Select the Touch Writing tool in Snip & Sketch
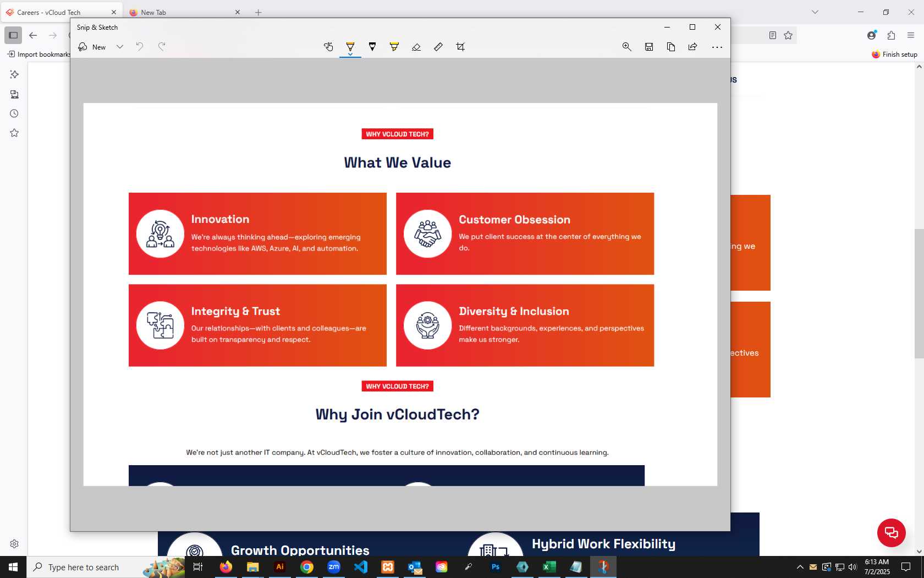The height and width of the screenshot is (578, 924). point(328,47)
